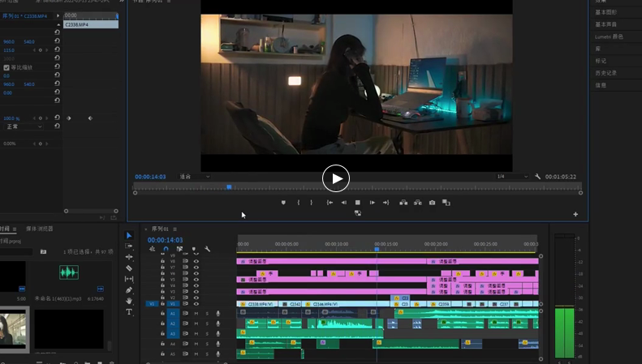The image size is (642, 364).
Task: Select the Type tool
Action: [129, 311]
